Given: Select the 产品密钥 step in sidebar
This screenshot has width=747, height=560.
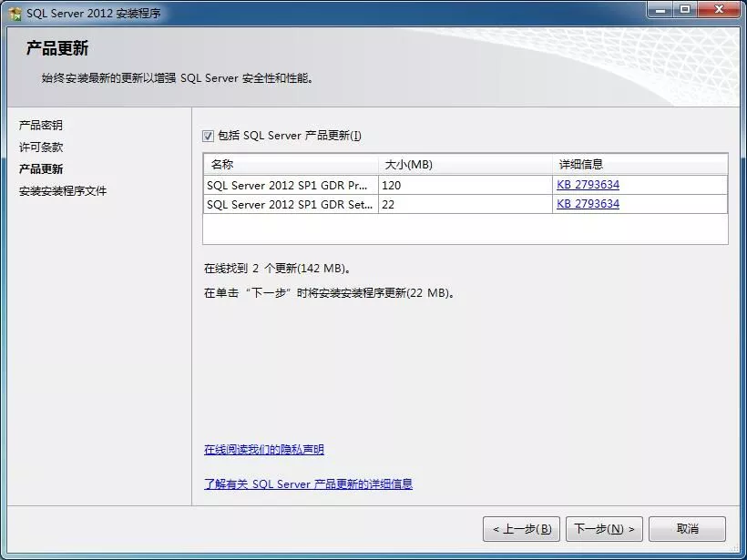Looking at the screenshot, I should 41,126.
